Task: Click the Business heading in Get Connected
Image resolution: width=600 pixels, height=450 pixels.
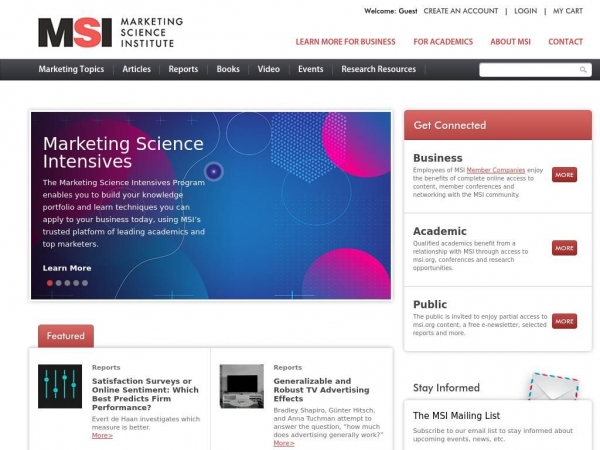Action: [x=438, y=158]
